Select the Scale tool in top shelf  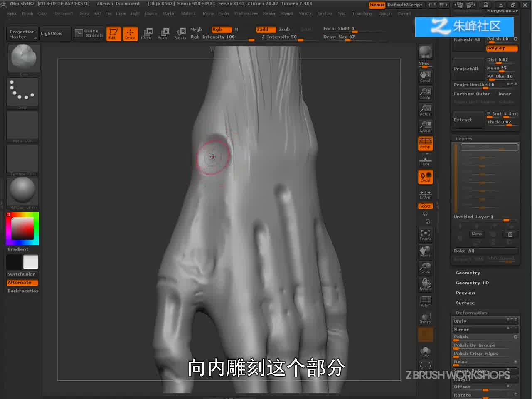pyautogui.click(x=163, y=33)
